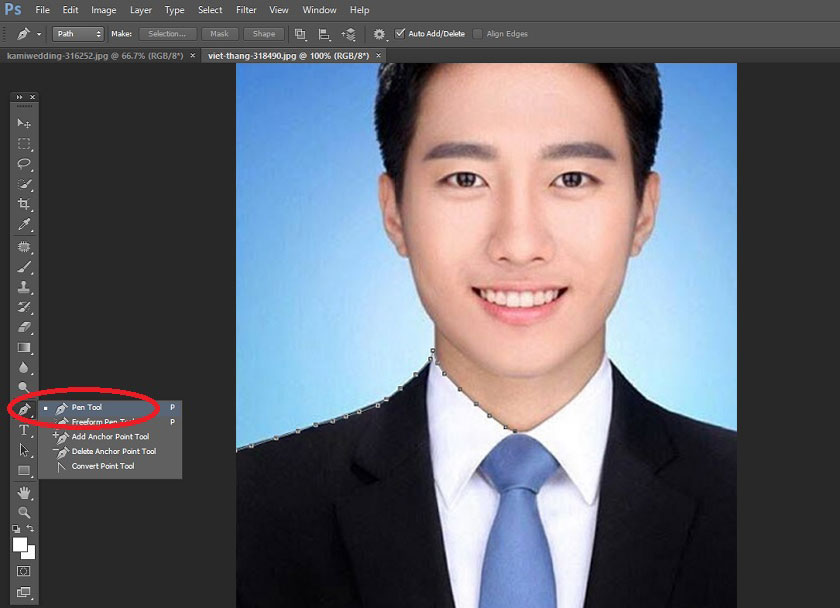Open the Window menu

click(x=319, y=10)
